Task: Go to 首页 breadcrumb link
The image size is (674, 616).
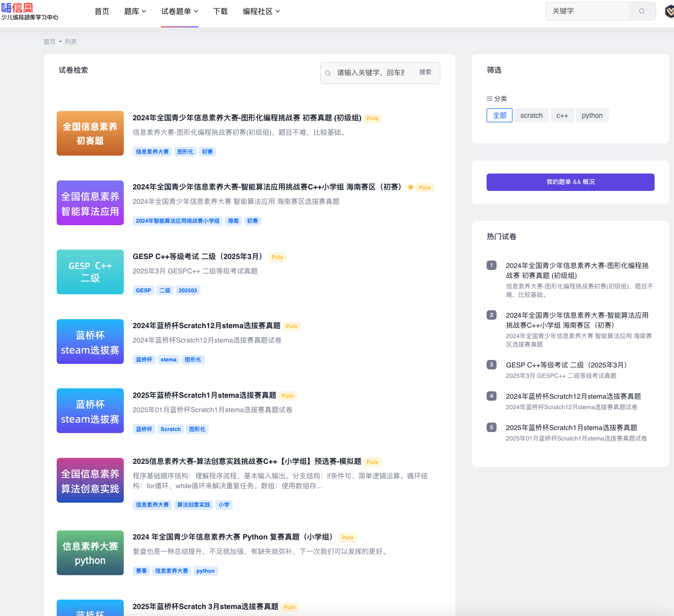Action: tap(50, 42)
